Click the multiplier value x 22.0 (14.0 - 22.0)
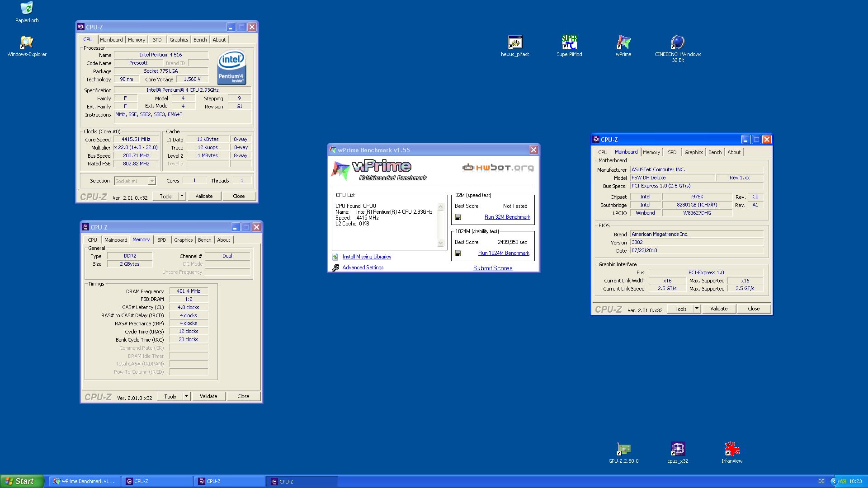Viewport: 868px width, 488px height. pyautogui.click(x=136, y=147)
